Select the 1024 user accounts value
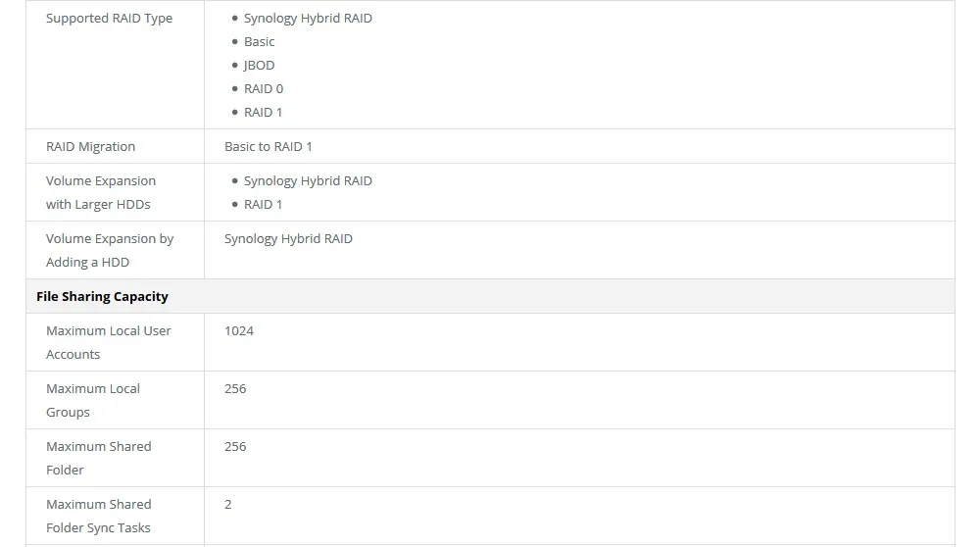 pos(239,331)
